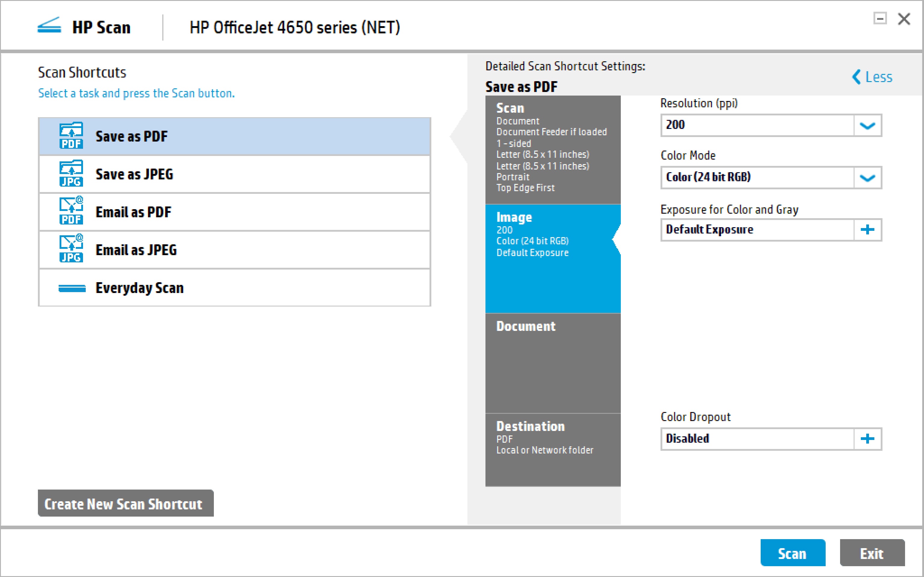Viewport: 924px width, 577px height.
Task: Open the Resolution dropdown arrow
Action: 867,126
